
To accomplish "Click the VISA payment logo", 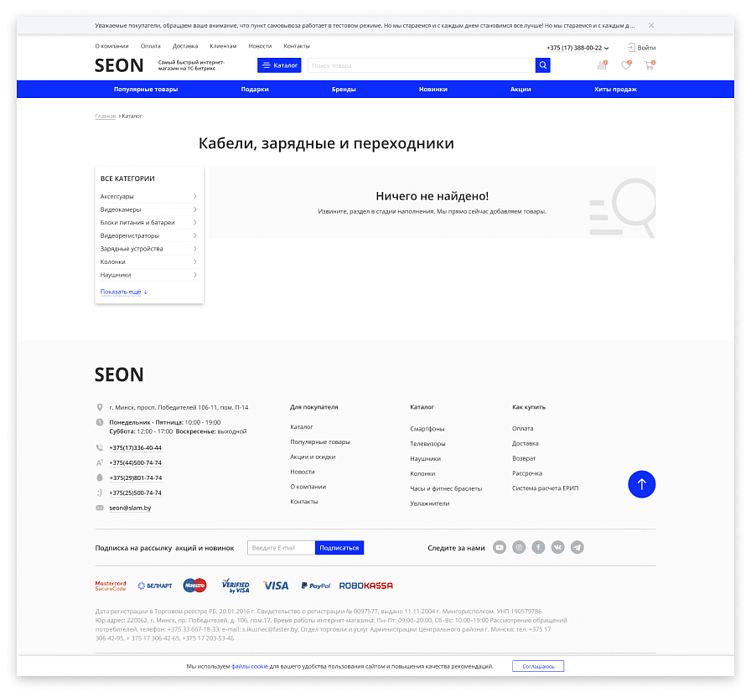I will pos(276,586).
